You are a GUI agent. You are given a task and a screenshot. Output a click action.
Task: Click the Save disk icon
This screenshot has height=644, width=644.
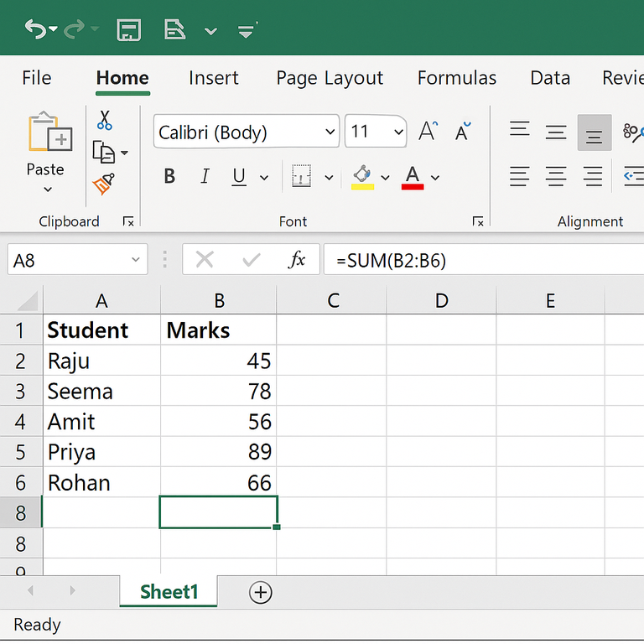coord(129,30)
